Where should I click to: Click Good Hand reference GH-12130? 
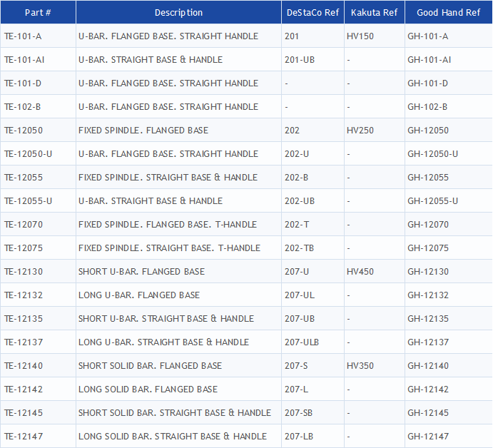(428, 272)
